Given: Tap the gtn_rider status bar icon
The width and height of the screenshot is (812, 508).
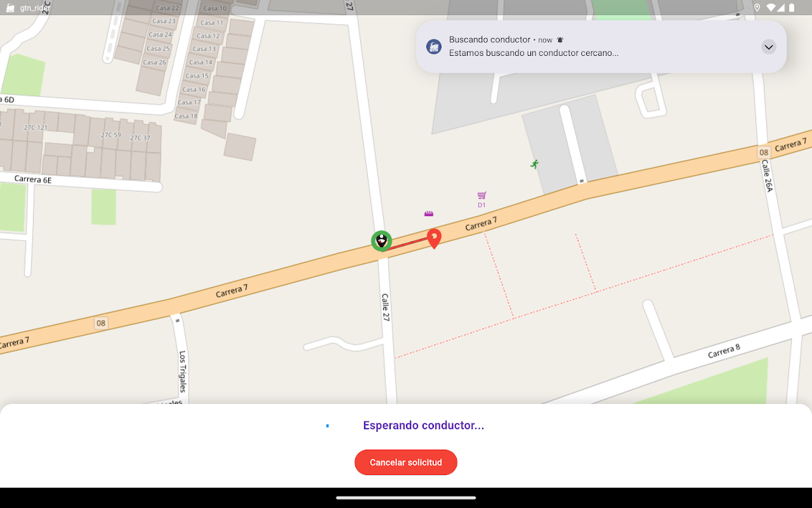Looking at the screenshot, I should pyautogui.click(x=10, y=8).
